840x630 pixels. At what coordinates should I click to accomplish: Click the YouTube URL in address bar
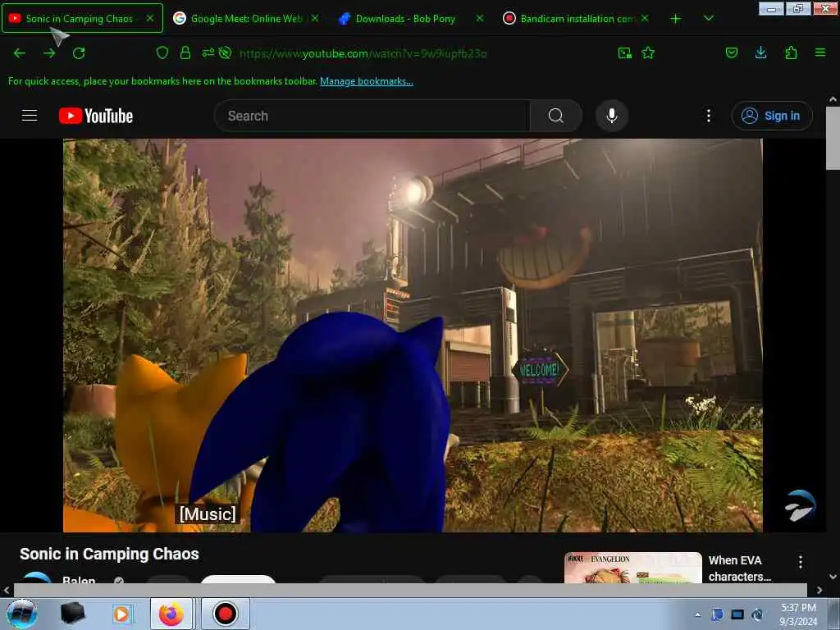(x=363, y=53)
